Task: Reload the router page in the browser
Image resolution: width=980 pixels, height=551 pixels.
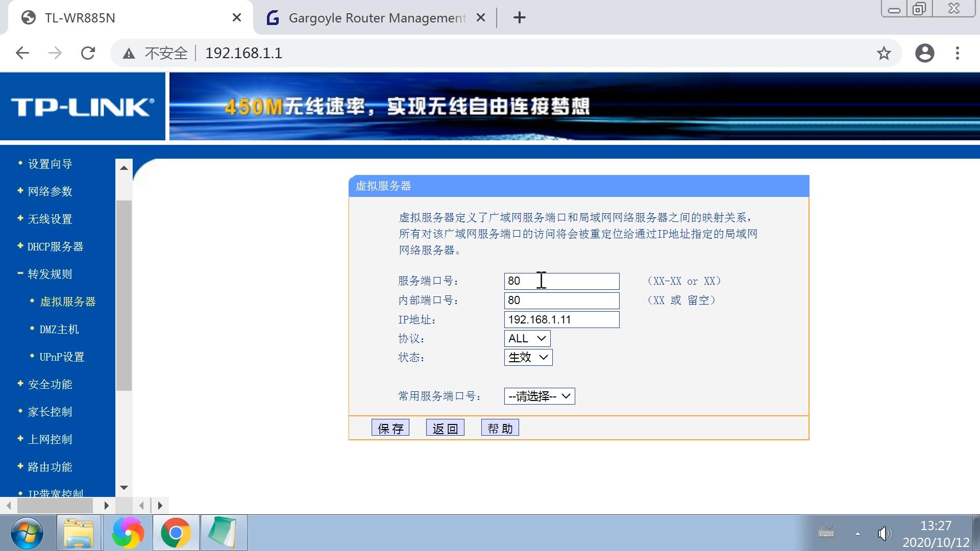Action: [x=88, y=53]
